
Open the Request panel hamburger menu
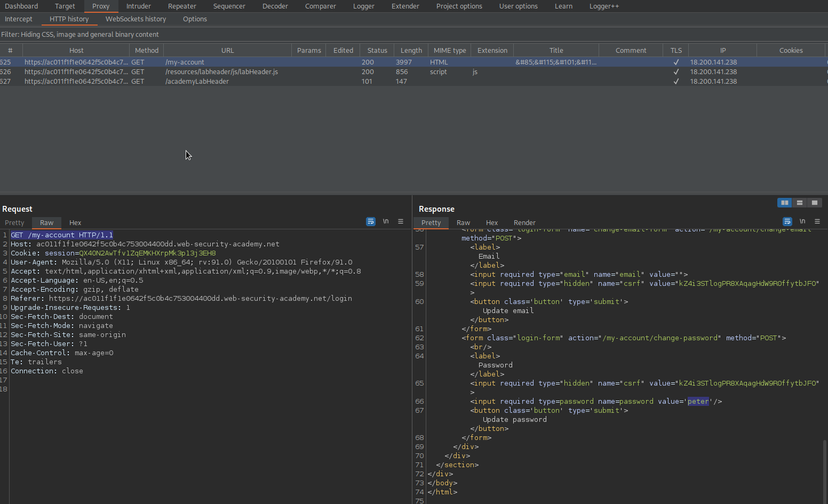pyautogui.click(x=401, y=221)
